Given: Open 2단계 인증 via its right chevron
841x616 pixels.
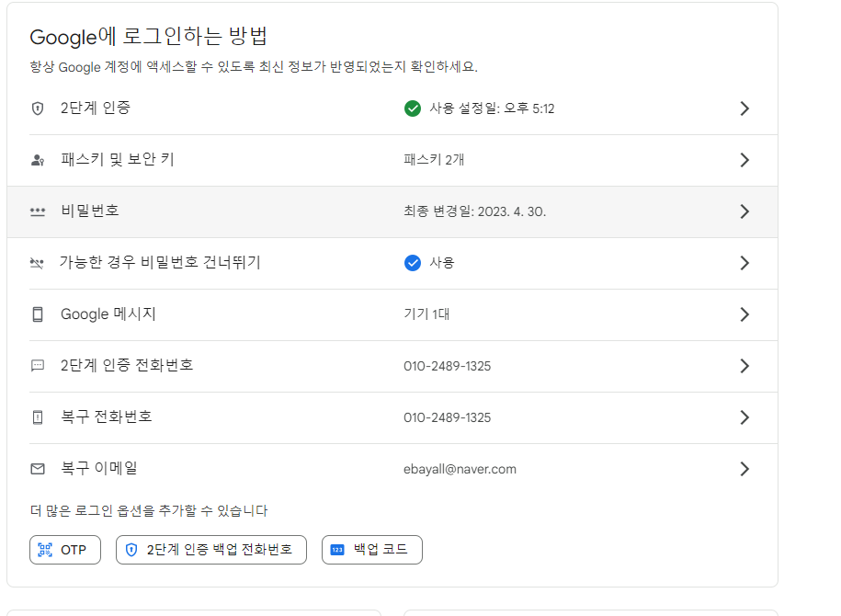Looking at the screenshot, I should (744, 108).
